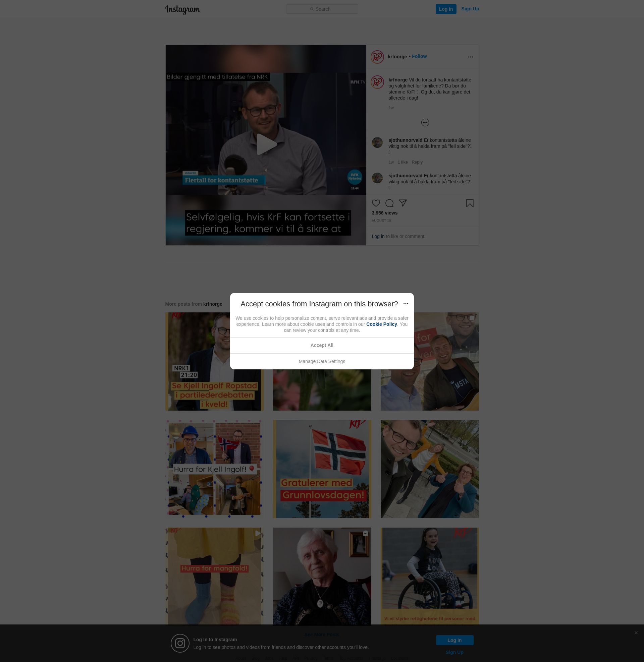This screenshot has width=644, height=662.
Task: Open second sjothunnorvald comment username
Action: click(405, 176)
